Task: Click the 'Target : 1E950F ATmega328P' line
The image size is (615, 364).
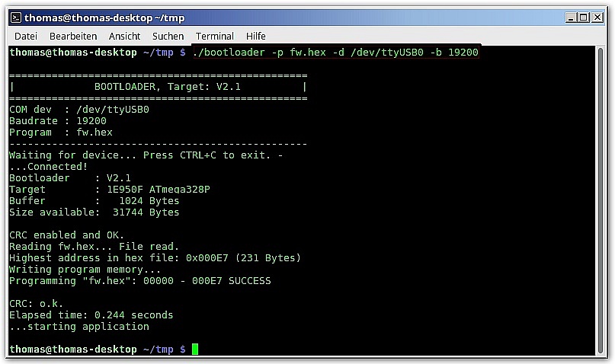Action: pyautogui.click(x=110, y=190)
